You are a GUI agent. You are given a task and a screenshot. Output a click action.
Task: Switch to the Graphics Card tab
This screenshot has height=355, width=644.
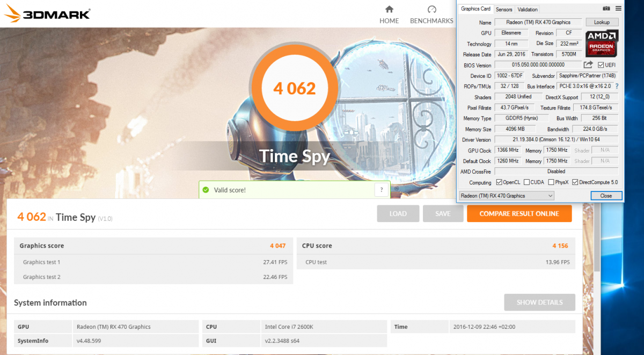(476, 9)
